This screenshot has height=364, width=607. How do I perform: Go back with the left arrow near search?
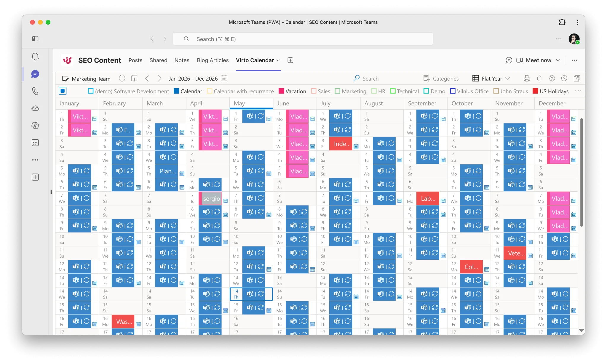coord(152,39)
